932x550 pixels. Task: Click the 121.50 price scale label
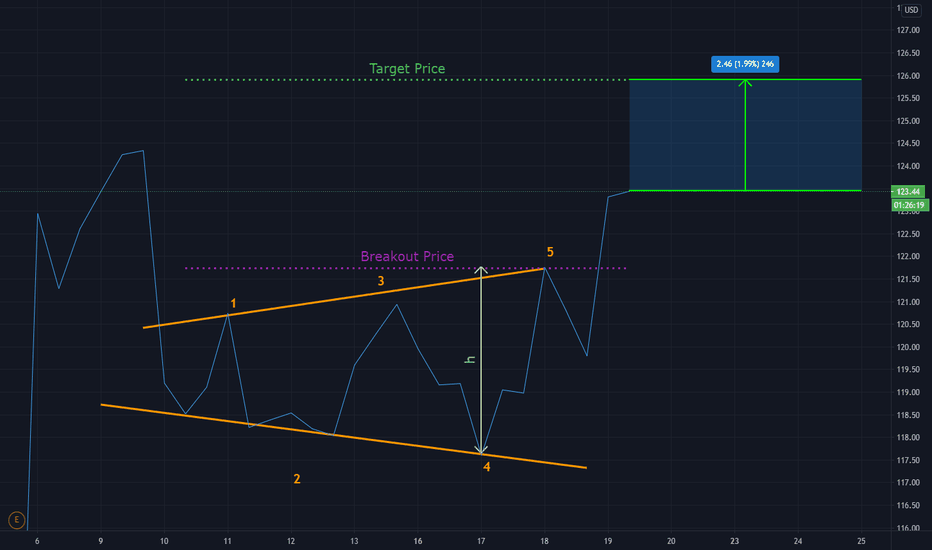coord(908,279)
